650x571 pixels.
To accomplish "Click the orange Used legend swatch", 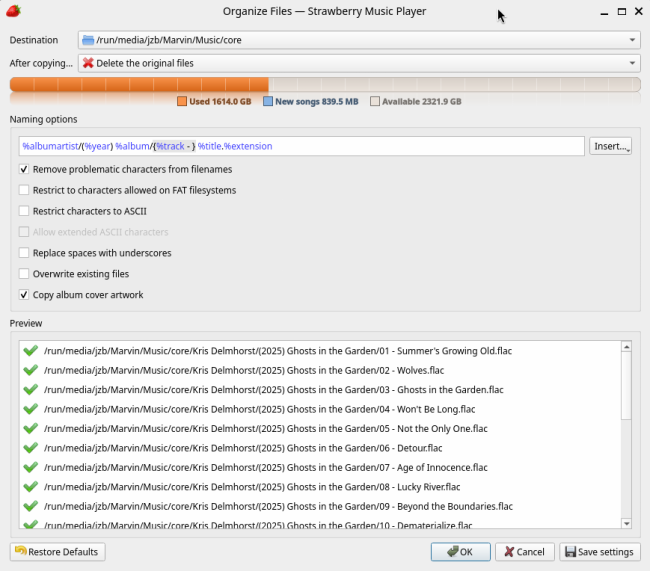I will coord(182,102).
